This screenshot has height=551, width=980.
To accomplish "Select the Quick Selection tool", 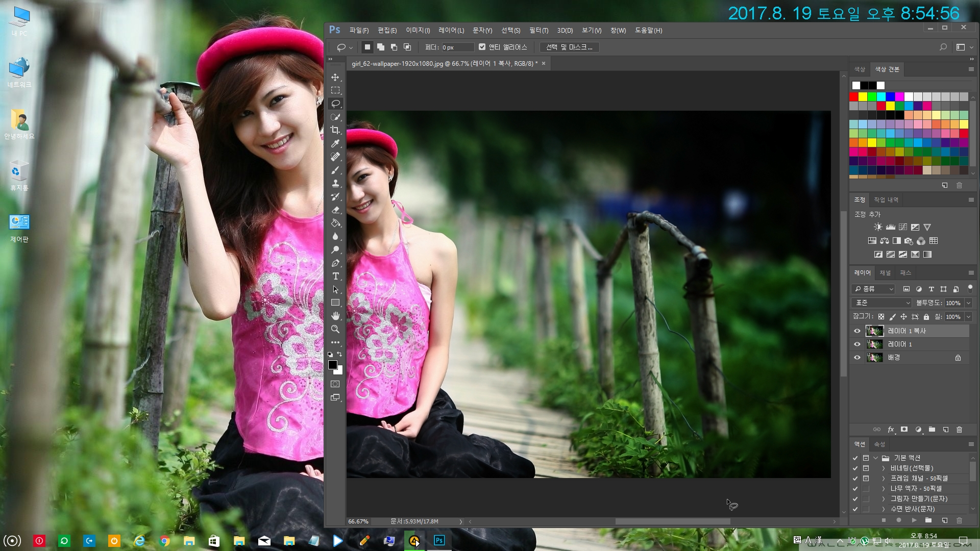I will click(335, 117).
